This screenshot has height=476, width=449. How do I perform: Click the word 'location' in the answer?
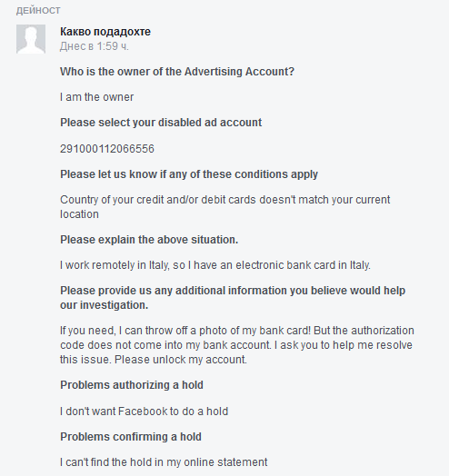click(79, 214)
